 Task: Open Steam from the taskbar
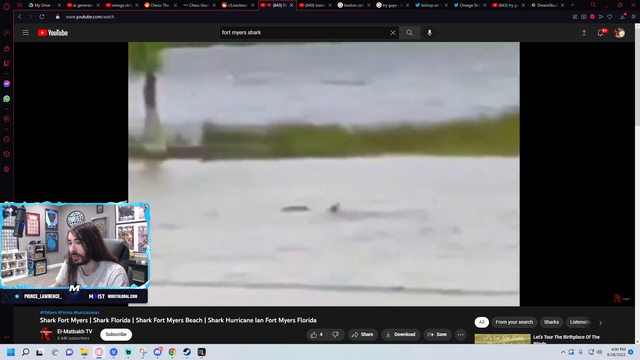187,352
